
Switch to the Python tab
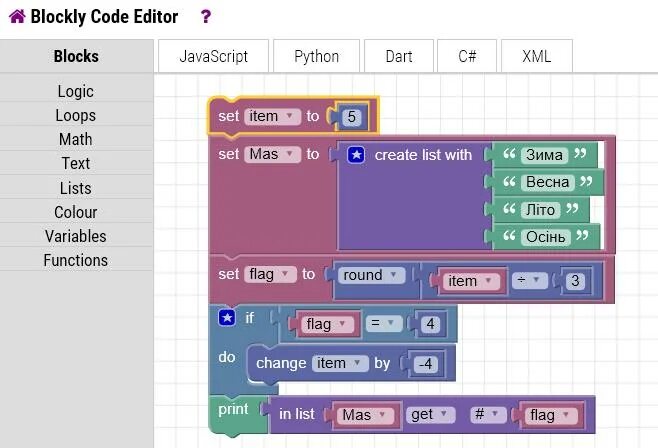(x=316, y=56)
